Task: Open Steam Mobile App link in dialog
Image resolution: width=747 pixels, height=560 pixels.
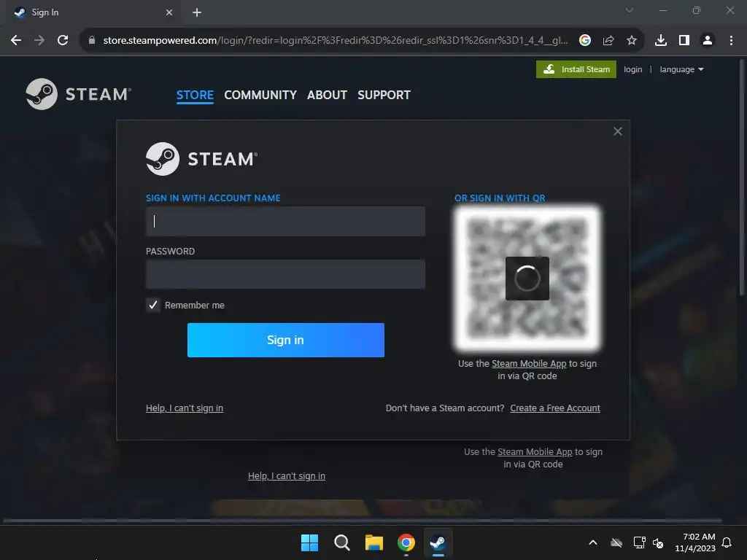Action: point(529,364)
